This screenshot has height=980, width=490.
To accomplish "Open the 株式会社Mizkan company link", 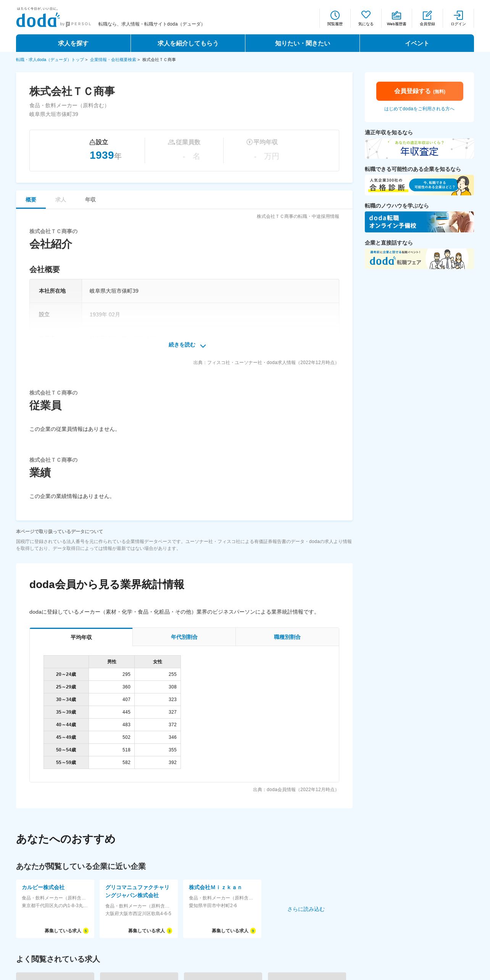I will click(x=215, y=887).
